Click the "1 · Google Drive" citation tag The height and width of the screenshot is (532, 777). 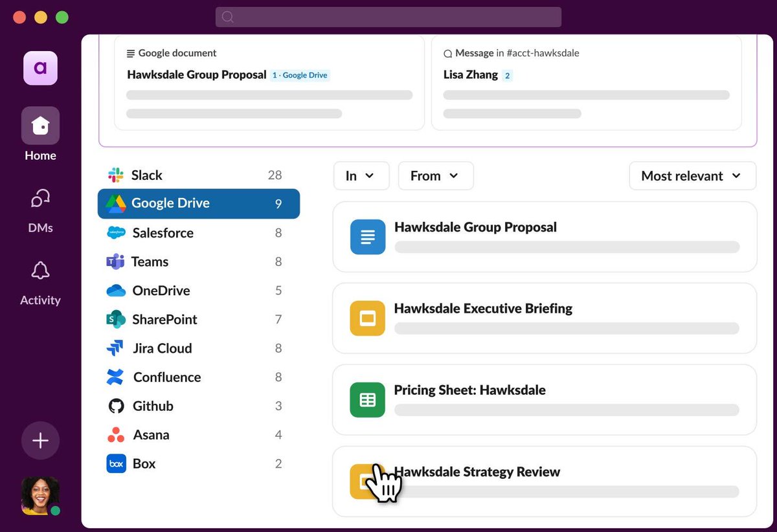point(300,75)
